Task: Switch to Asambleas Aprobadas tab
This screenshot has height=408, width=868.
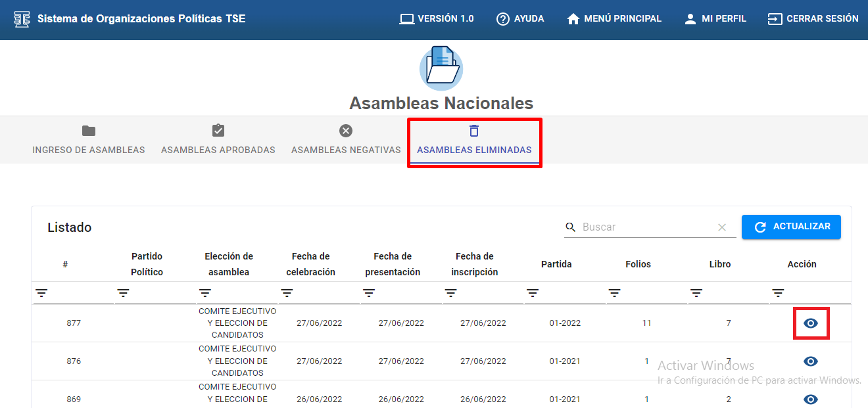Action: (x=218, y=141)
